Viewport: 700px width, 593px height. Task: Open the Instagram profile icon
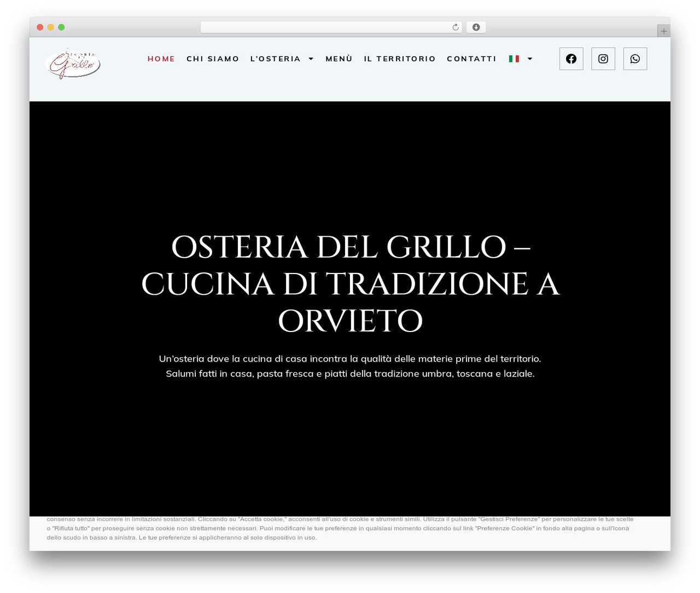(x=603, y=59)
